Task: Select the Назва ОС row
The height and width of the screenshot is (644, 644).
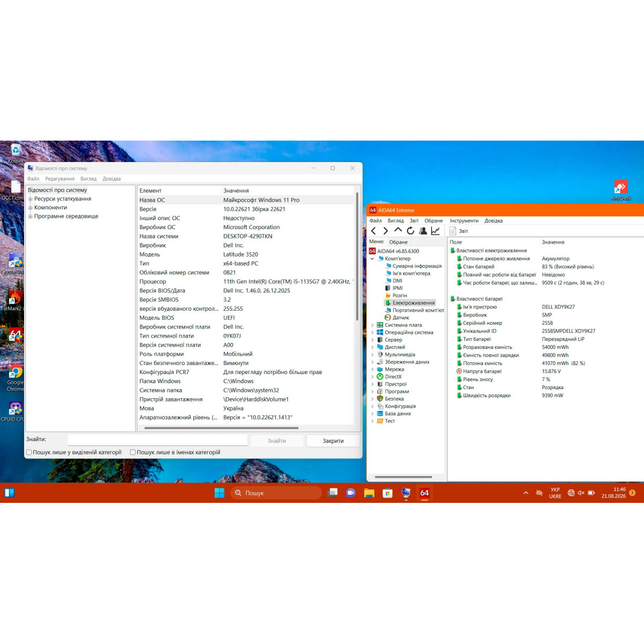Action: point(246,200)
